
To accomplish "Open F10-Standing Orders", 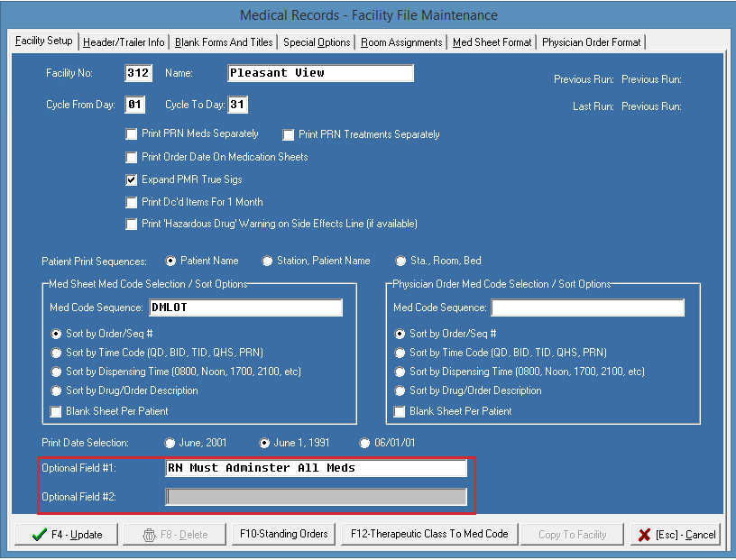I will coord(283,534).
